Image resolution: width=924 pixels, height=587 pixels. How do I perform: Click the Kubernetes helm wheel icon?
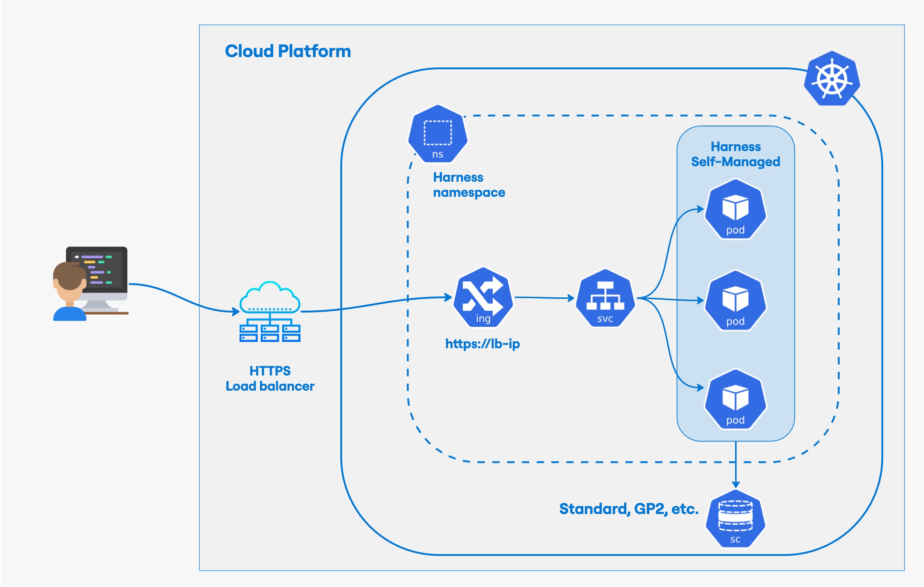pos(832,79)
